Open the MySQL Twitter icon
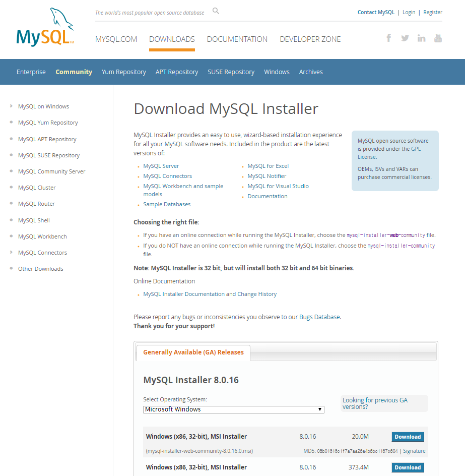Image resolution: width=465 pixels, height=476 pixels. pyautogui.click(x=405, y=38)
